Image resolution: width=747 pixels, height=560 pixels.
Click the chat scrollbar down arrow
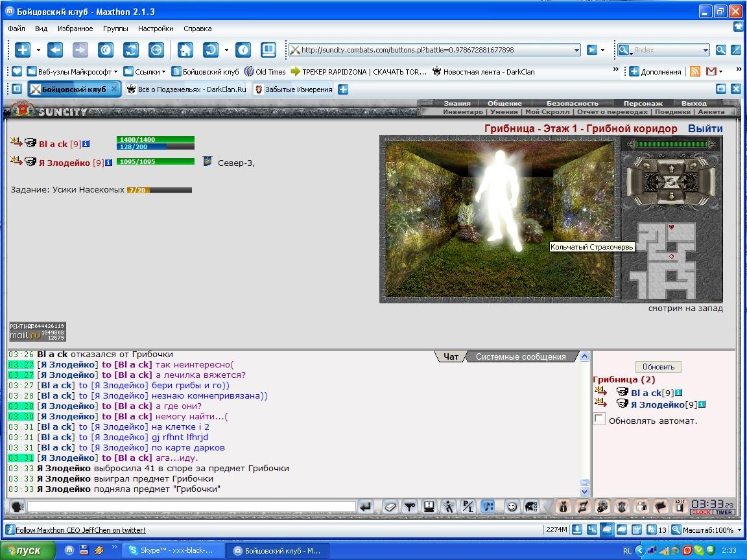point(584,492)
